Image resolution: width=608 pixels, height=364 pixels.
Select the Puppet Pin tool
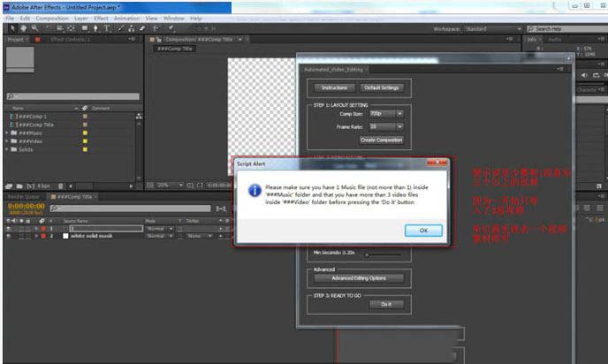pos(171,28)
